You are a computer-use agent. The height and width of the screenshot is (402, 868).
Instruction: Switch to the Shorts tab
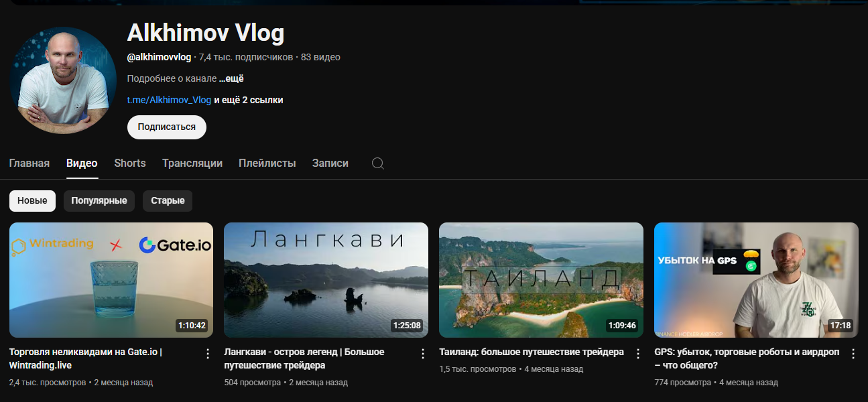click(129, 163)
